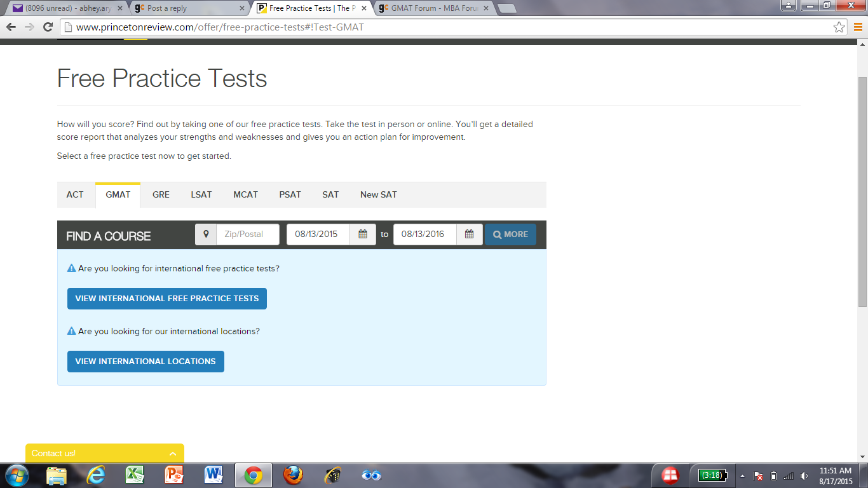Switch to GMAT Forum browser tab
This screenshot has height=488, width=868.
pyautogui.click(x=433, y=8)
